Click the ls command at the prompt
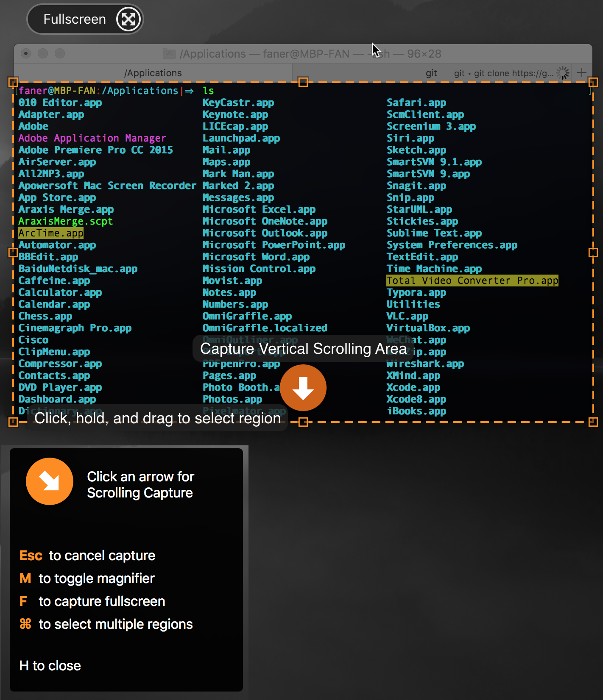The width and height of the screenshot is (603, 700). pos(208,91)
